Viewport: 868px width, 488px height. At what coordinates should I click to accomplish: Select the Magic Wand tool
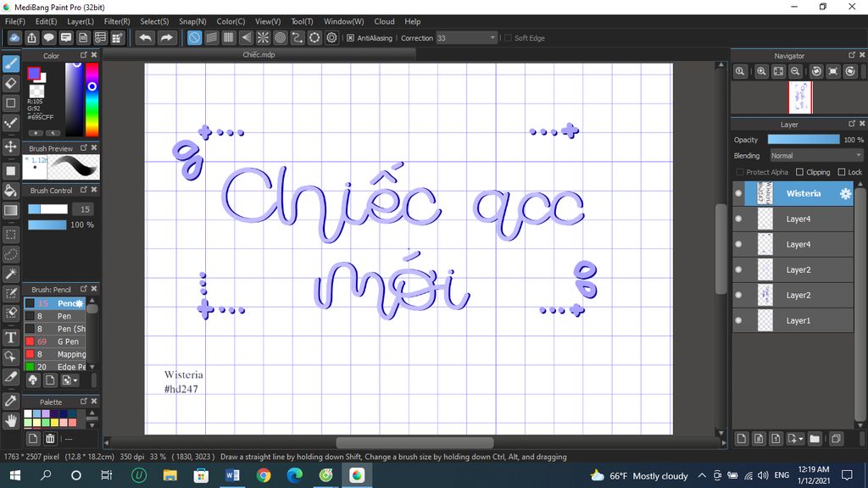tap(11, 274)
